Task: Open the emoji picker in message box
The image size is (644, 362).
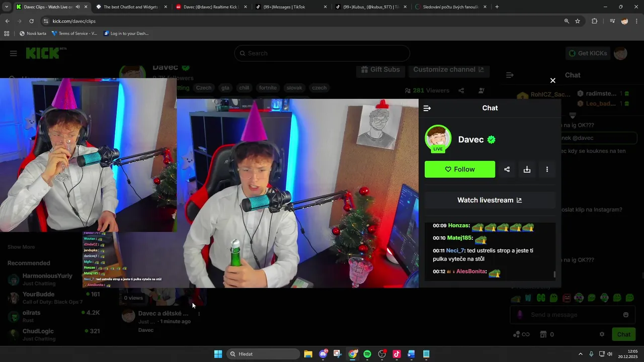Action: tap(626, 315)
